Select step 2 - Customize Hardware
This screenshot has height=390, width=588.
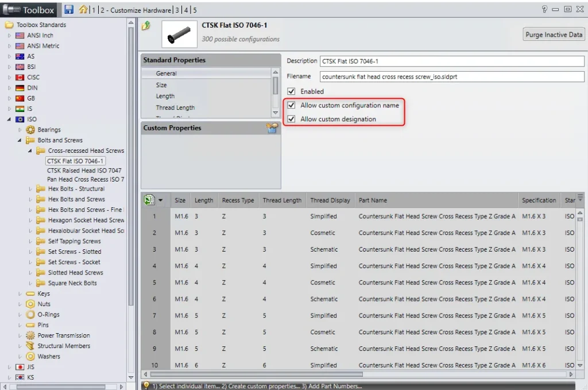(136, 10)
